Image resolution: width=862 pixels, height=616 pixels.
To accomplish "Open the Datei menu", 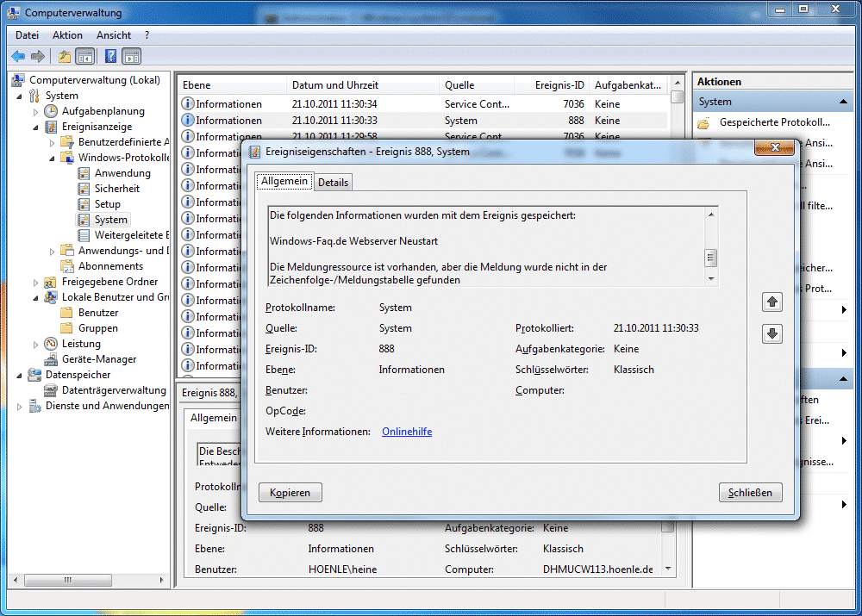I will (27, 35).
